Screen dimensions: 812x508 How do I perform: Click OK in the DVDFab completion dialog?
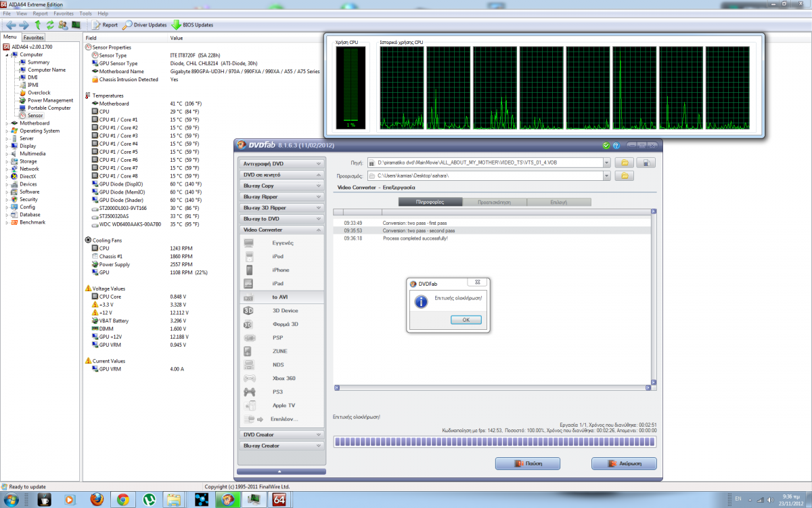click(466, 320)
